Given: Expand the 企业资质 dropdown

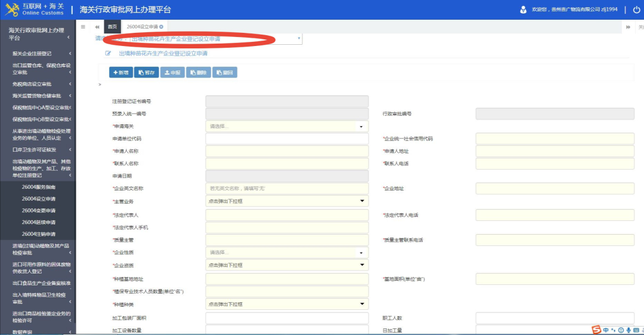Looking at the screenshot, I should (286, 265).
